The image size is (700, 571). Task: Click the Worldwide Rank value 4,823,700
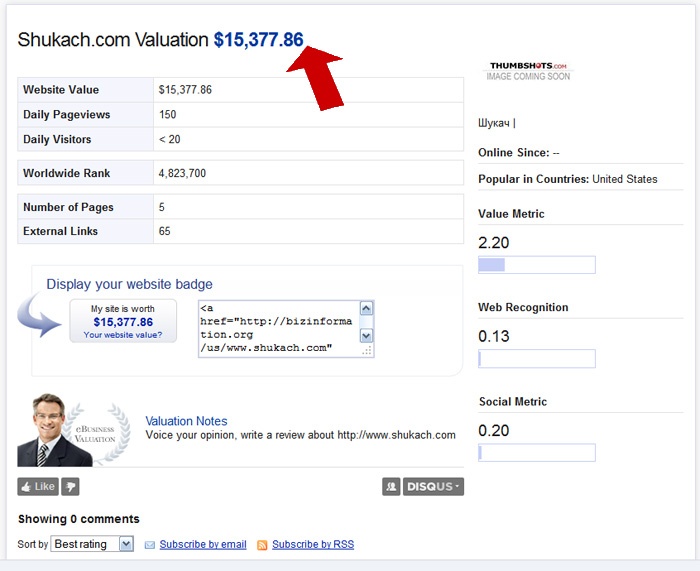click(x=182, y=173)
